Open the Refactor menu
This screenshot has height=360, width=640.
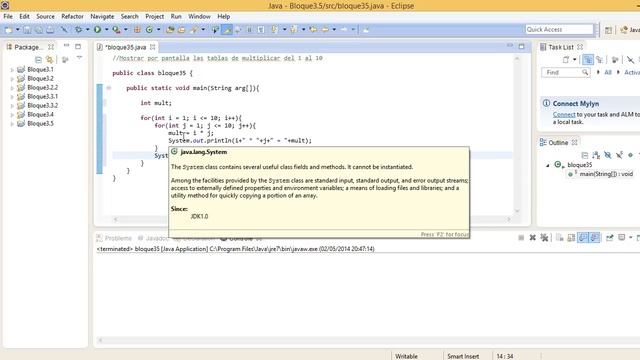[72, 16]
